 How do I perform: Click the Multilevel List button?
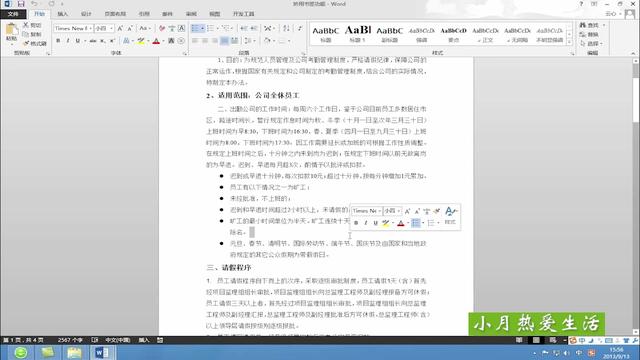click(x=226, y=29)
